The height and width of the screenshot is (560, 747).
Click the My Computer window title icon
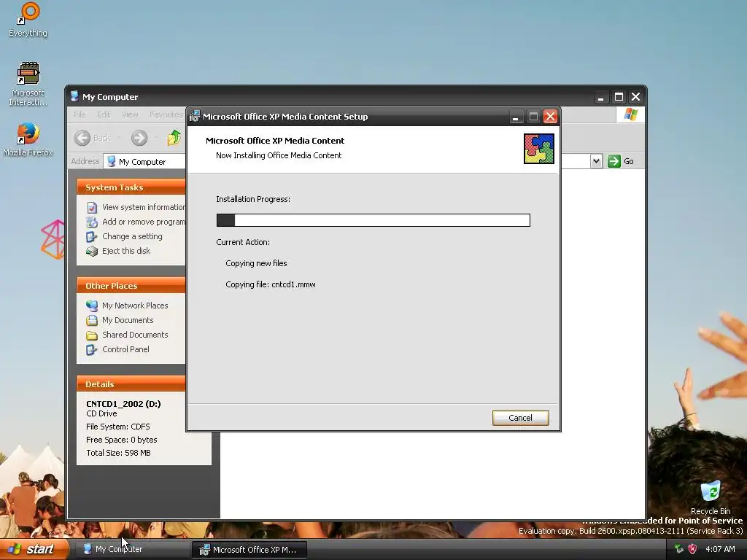tap(74, 96)
